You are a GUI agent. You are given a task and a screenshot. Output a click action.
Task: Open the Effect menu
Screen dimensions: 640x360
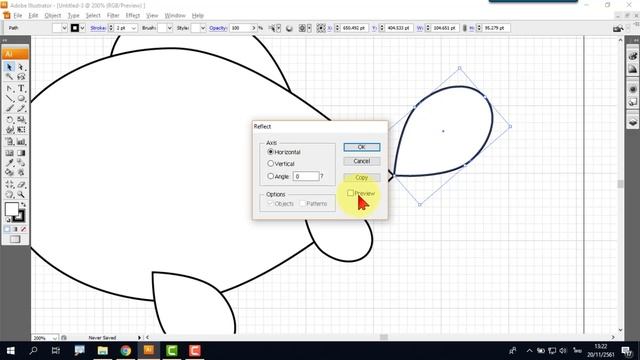pos(132,16)
